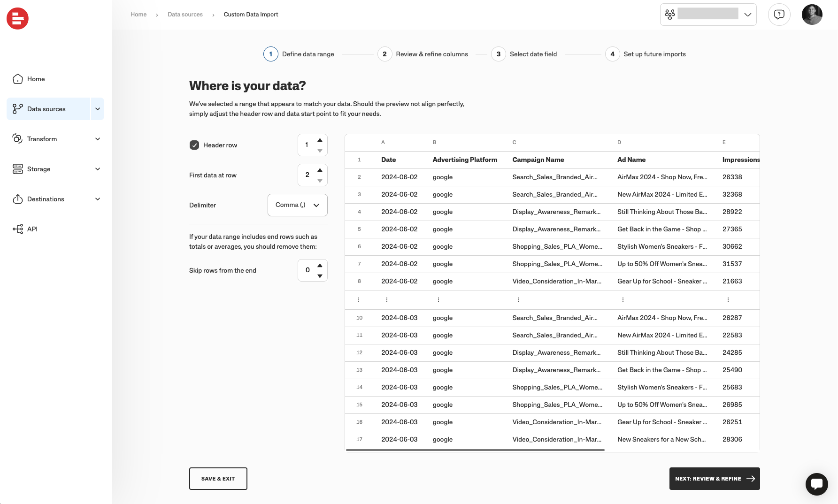Open the API sidebar item
The image size is (838, 504).
[32, 229]
